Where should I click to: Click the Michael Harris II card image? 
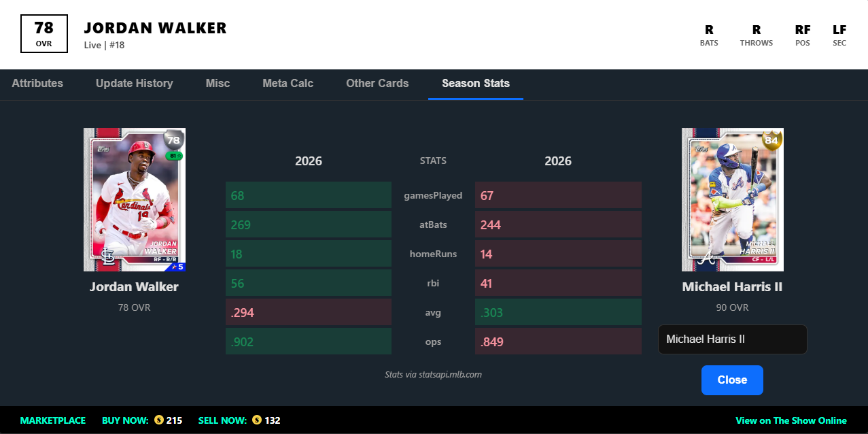coord(733,200)
